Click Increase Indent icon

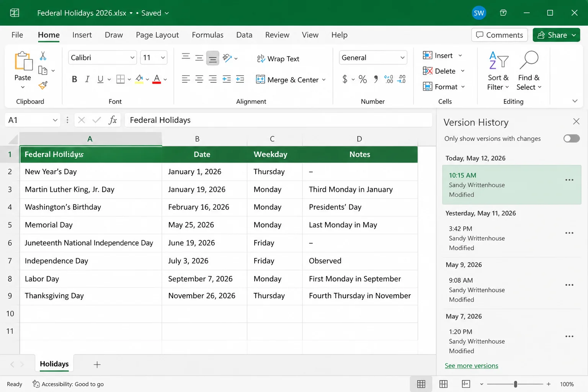240,79
